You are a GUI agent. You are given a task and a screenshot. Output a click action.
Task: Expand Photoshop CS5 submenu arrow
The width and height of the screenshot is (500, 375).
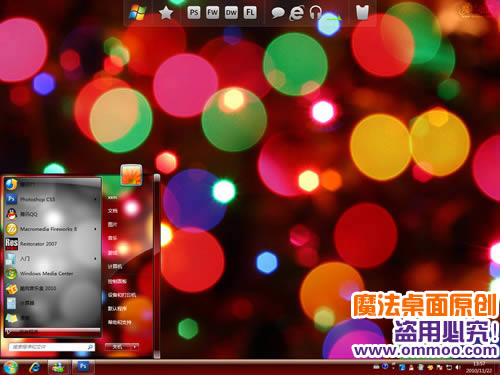coord(95,199)
